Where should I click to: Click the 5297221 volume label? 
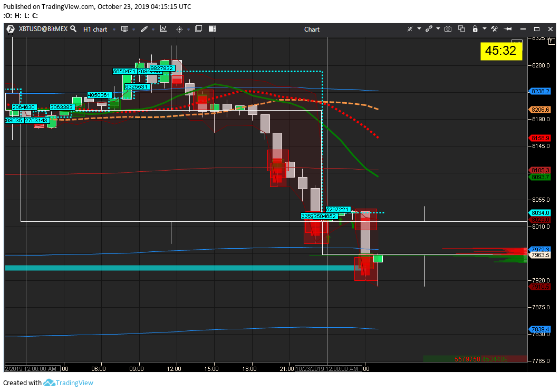coord(338,210)
